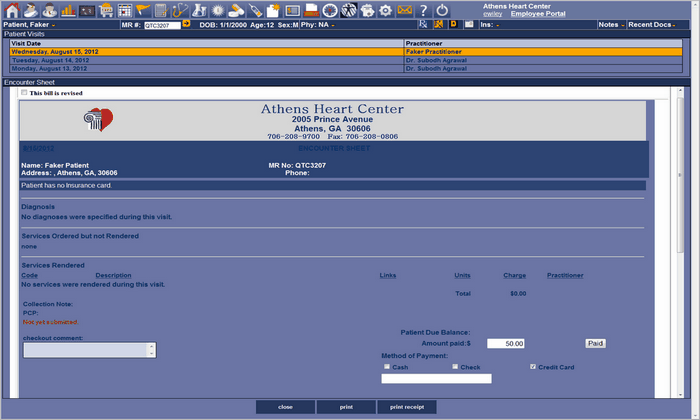Open the patient icon next to Home
The width and height of the screenshot is (700, 420).
coord(31,10)
